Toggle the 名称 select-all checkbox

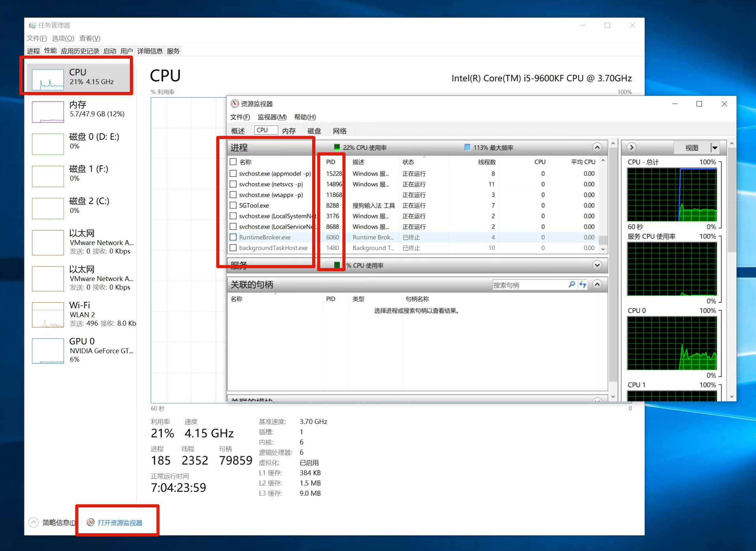point(233,162)
